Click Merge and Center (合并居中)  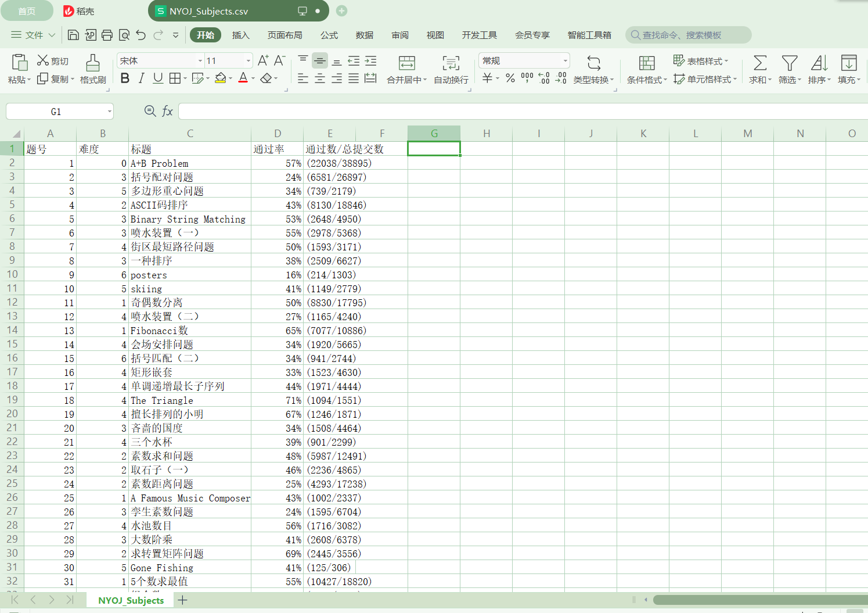tap(407, 70)
